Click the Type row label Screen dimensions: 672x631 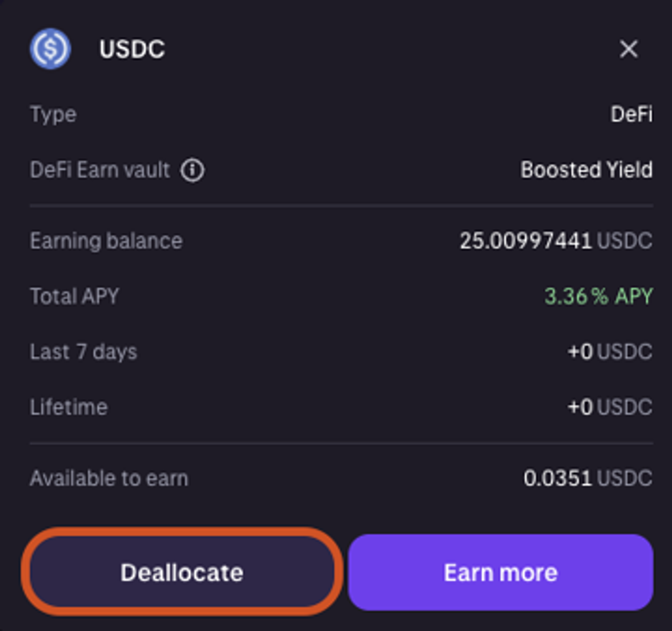(x=53, y=115)
